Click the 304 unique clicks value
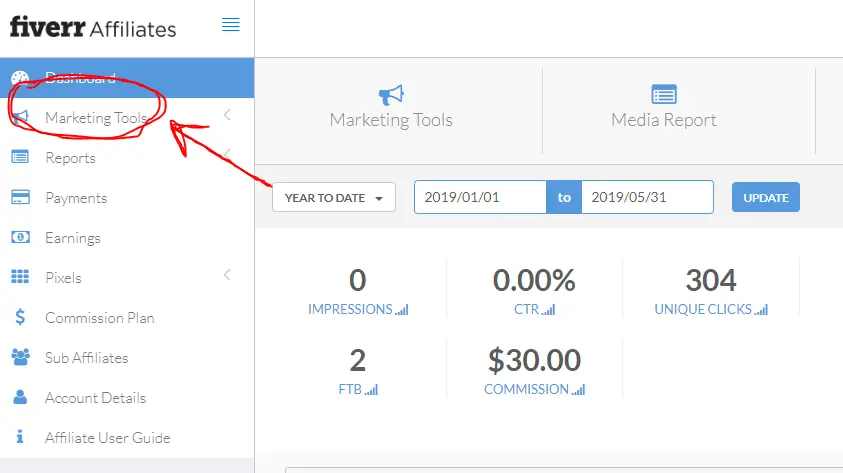Viewport: 843px width, 473px height. pyautogui.click(x=711, y=280)
